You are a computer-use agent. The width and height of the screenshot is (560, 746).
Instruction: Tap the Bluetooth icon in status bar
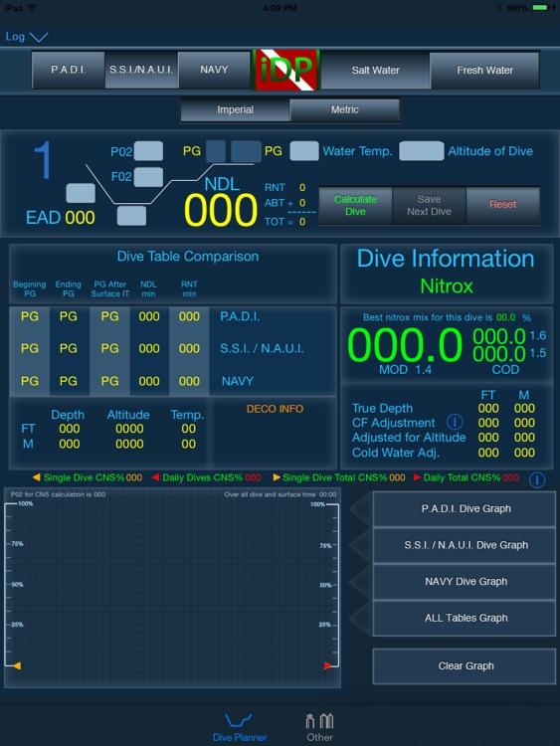coord(499,8)
